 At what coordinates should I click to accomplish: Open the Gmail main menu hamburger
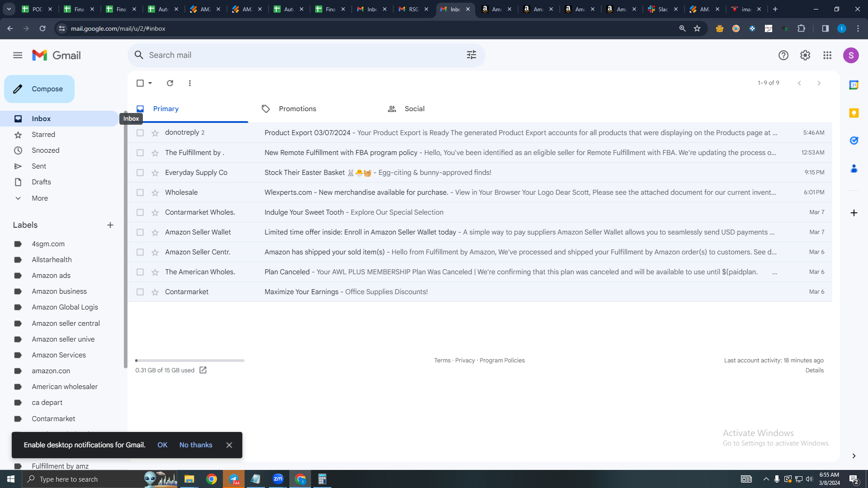coord(18,55)
